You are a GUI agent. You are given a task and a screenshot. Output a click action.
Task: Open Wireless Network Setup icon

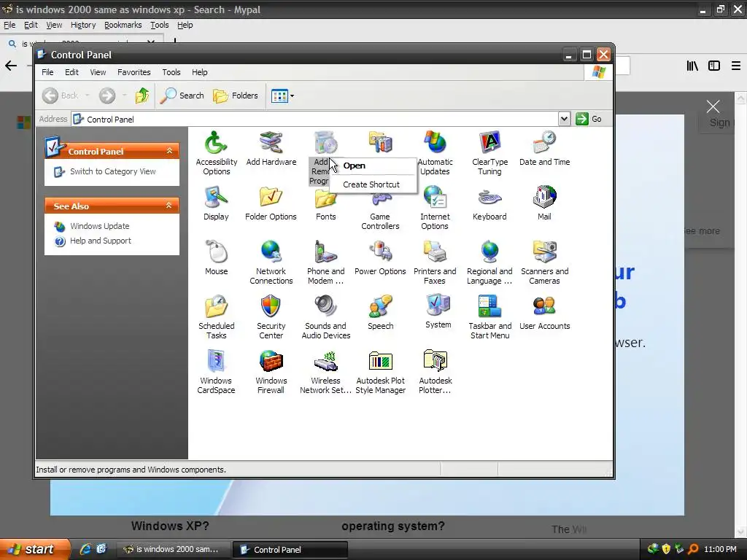pos(326,373)
